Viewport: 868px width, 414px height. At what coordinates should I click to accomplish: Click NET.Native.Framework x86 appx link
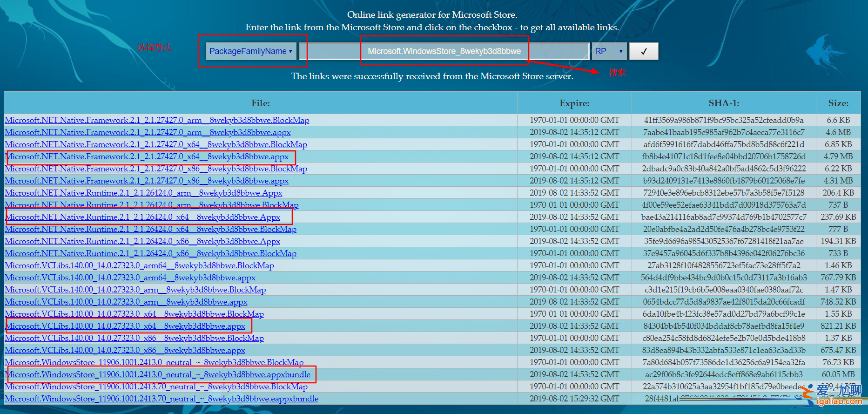(147, 181)
